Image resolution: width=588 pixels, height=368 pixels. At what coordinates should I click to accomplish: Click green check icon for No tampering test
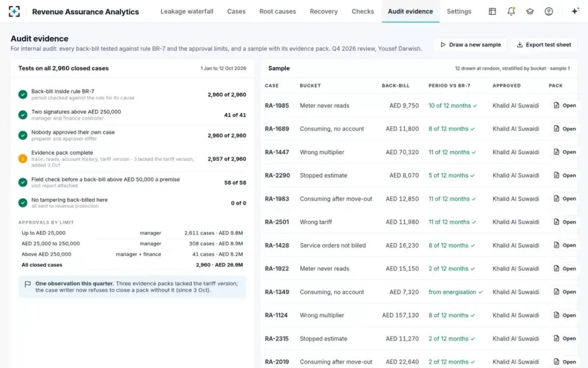[x=23, y=203]
